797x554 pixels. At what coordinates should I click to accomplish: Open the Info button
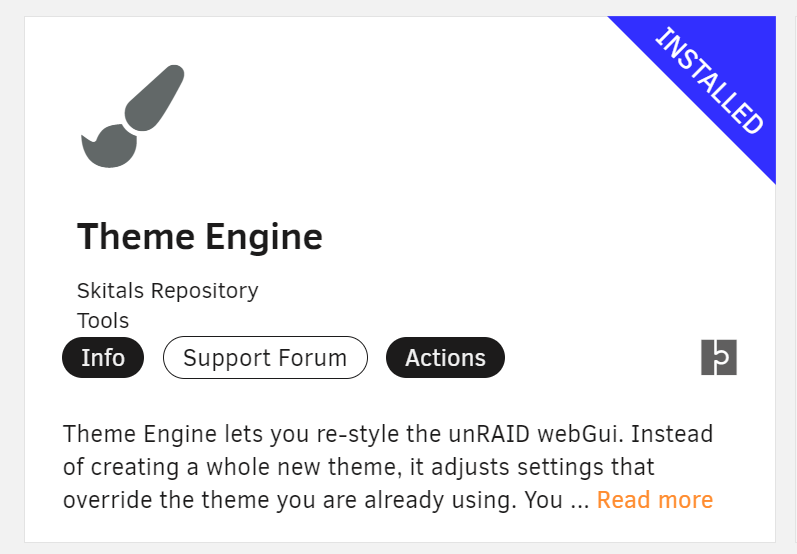[x=103, y=358]
